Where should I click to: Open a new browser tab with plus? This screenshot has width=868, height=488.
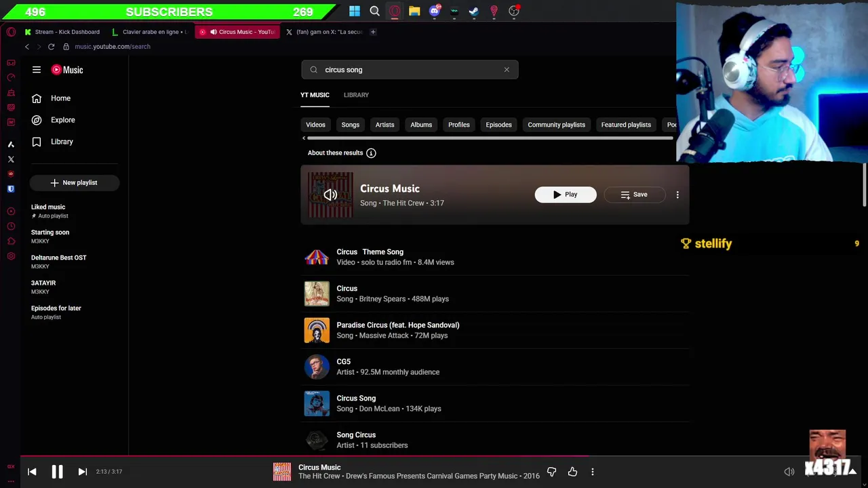tap(373, 32)
